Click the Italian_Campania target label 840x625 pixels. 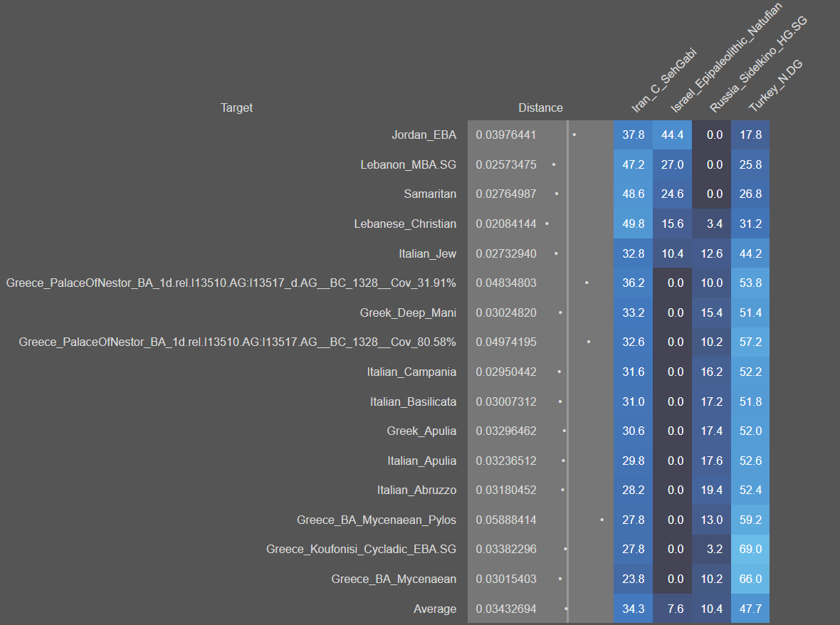tap(411, 372)
